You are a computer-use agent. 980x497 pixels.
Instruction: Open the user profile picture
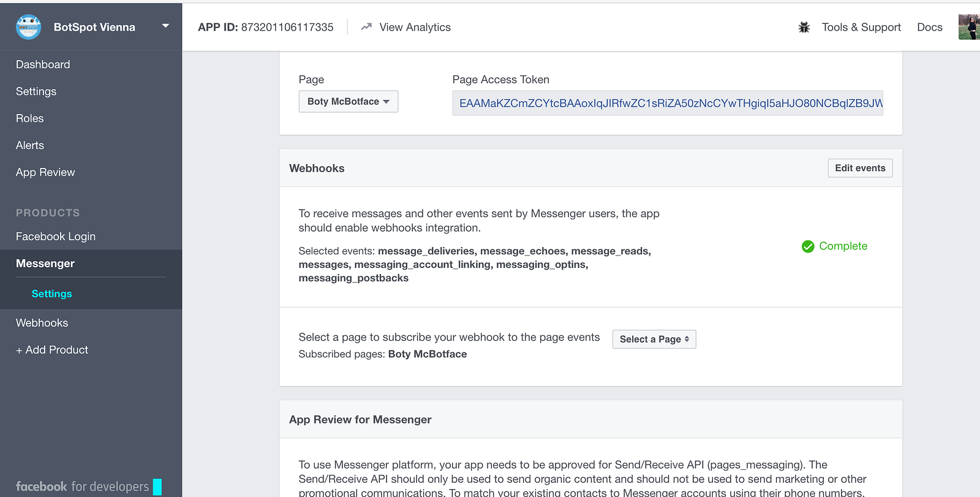(969, 27)
